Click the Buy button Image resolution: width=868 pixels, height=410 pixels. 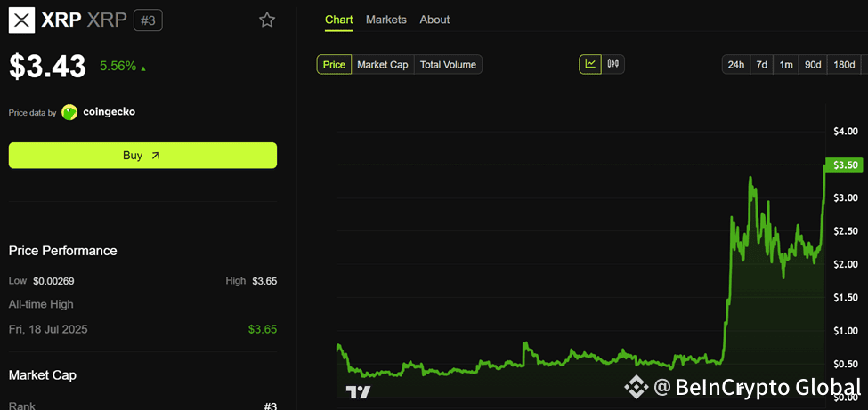click(x=142, y=156)
